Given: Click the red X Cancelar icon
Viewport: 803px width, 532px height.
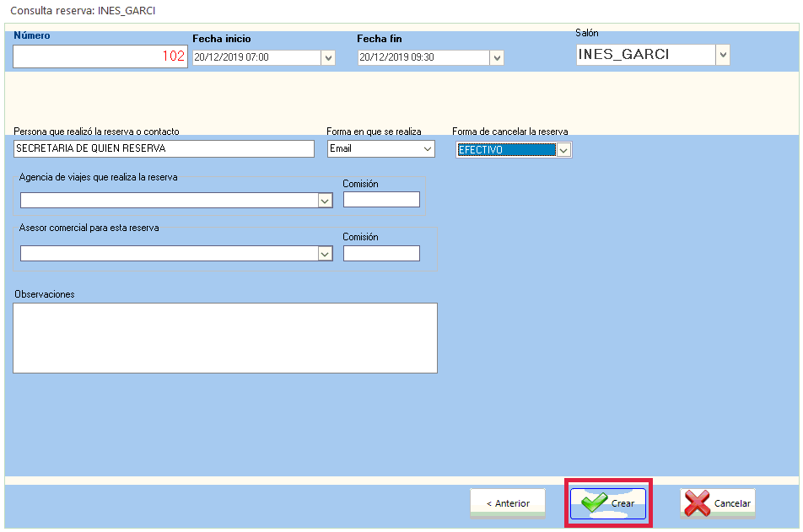Looking at the screenshot, I should (698, 503).
